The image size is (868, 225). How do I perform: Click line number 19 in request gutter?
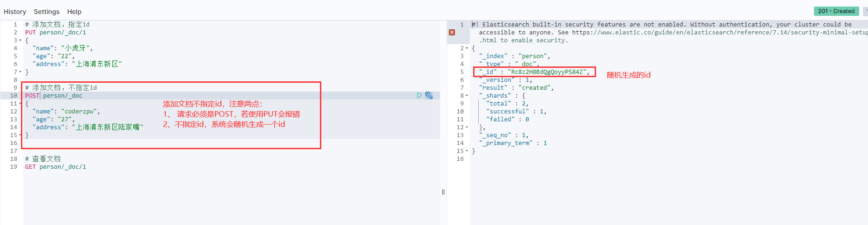click(x=14, y=167)
